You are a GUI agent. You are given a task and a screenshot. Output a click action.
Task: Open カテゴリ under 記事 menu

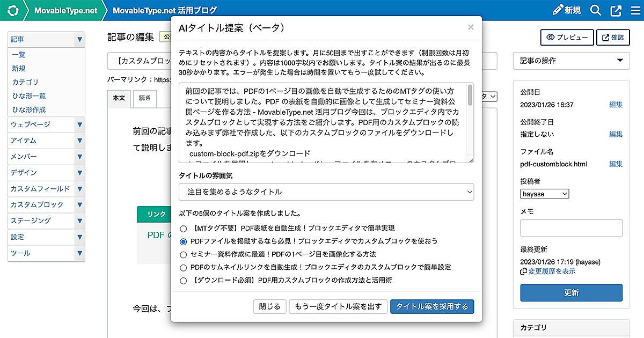tap(25, 82)
